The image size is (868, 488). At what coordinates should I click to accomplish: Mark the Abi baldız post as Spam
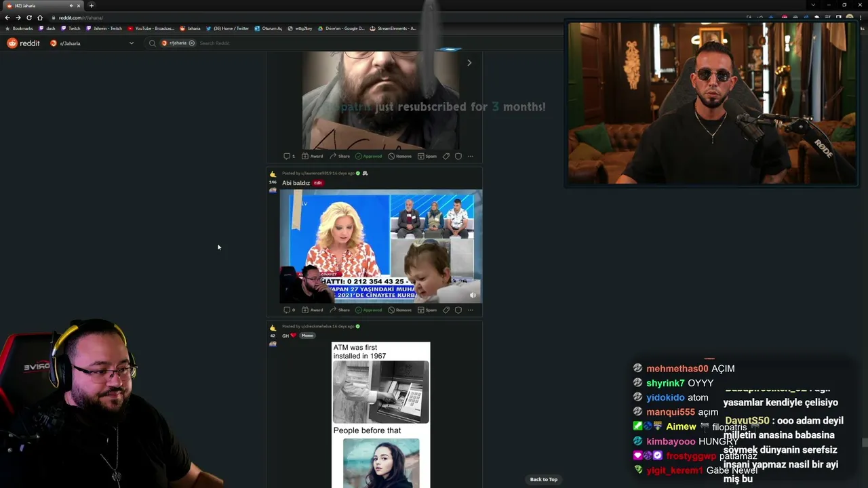[x=427, y=310]
